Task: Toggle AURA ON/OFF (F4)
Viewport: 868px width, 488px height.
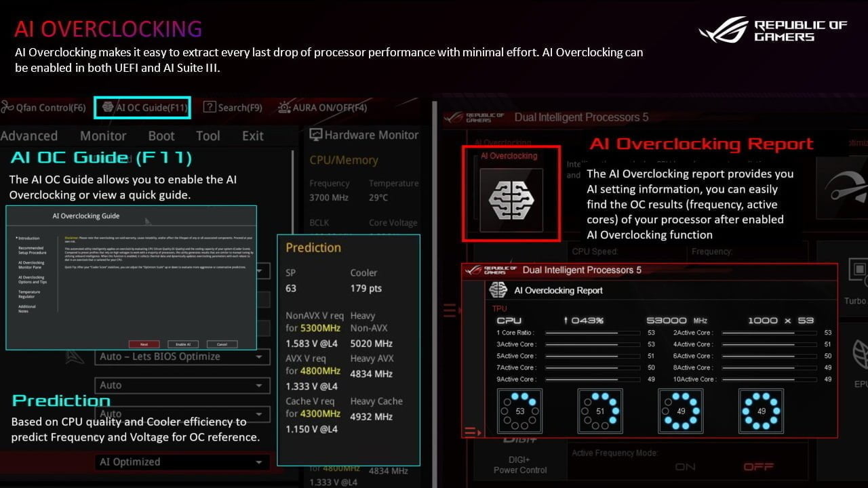Action: [322, 107]
